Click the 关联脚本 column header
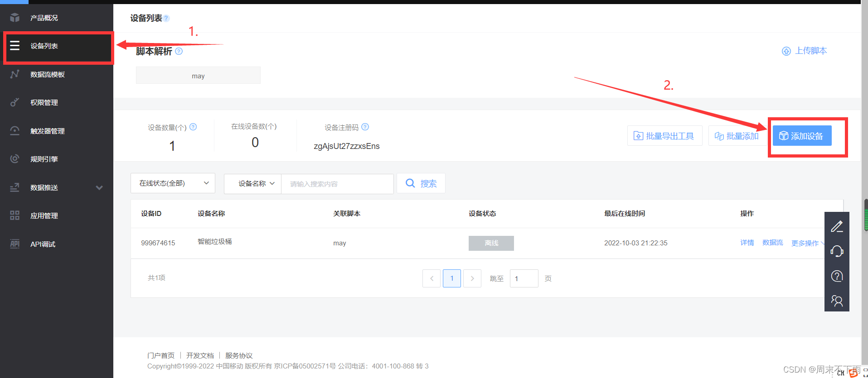Viewport: 868px width, 378px height. click(347, 214)
